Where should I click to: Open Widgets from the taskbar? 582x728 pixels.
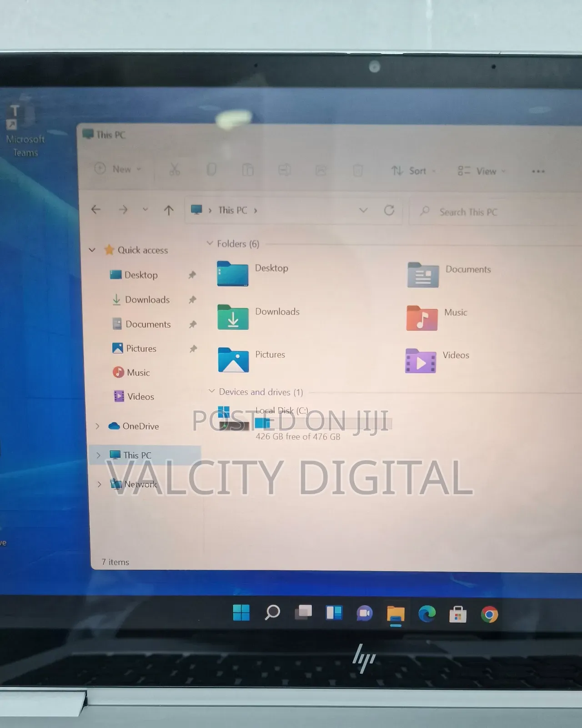334,613
